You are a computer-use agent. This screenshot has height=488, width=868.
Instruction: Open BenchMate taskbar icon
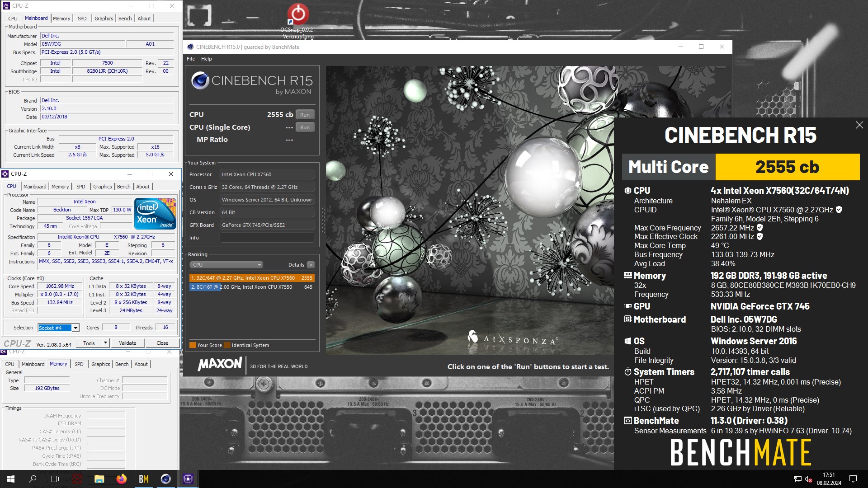point(143,479)
